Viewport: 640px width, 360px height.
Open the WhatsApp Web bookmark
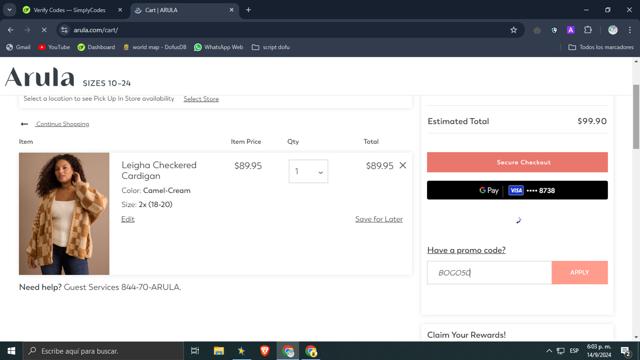click(218, 47)
